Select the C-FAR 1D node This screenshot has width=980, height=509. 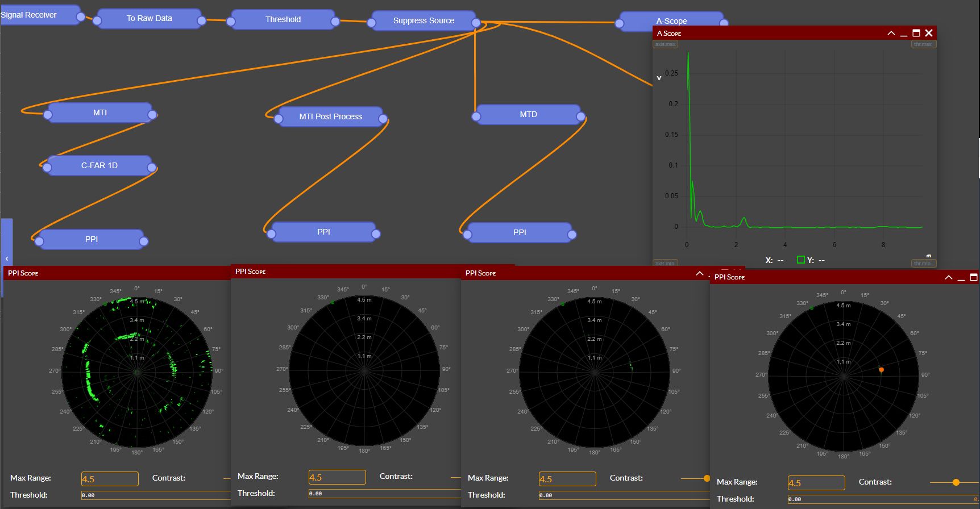click(99, 166)
